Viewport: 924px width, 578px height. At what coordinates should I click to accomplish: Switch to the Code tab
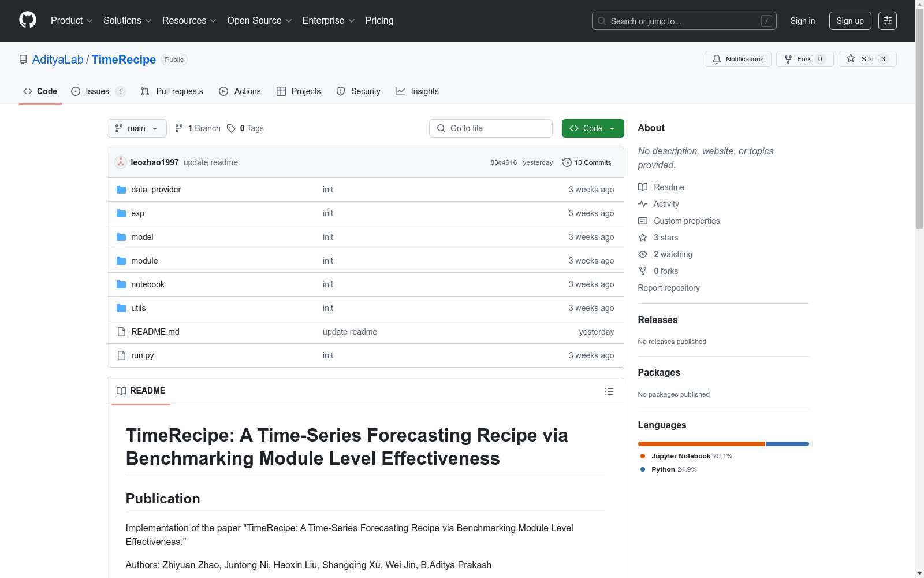click(x=40, y=91)
